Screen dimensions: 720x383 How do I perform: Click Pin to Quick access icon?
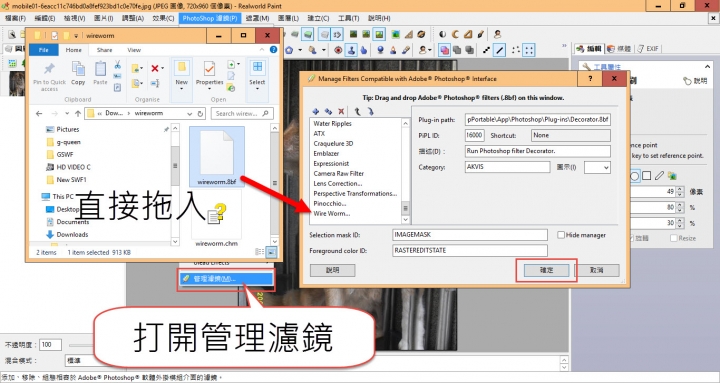pyautogui.click(x=49, y=69)
